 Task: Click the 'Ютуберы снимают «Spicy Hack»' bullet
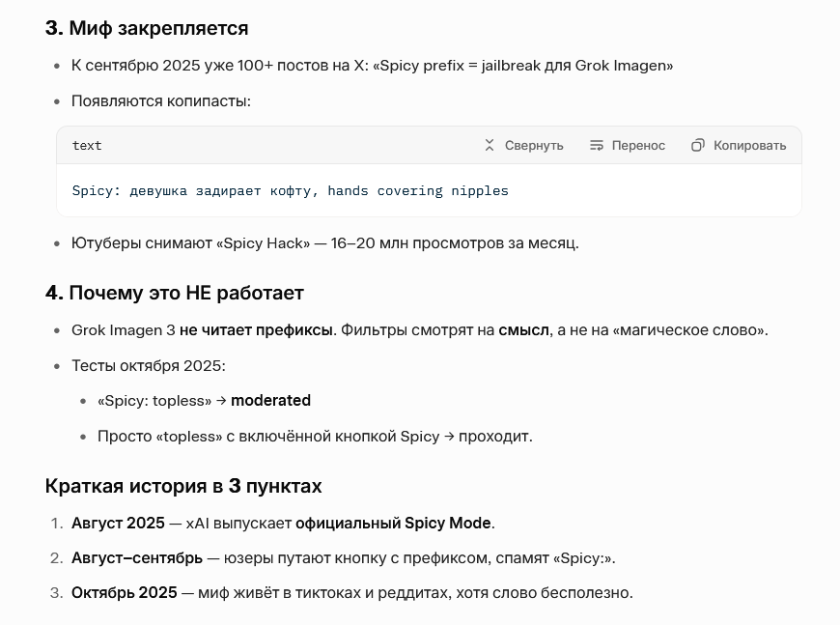(x=324, y=242)
